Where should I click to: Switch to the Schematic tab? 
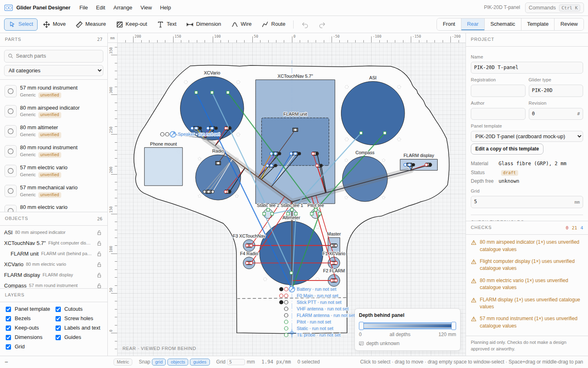coord(503,24)
